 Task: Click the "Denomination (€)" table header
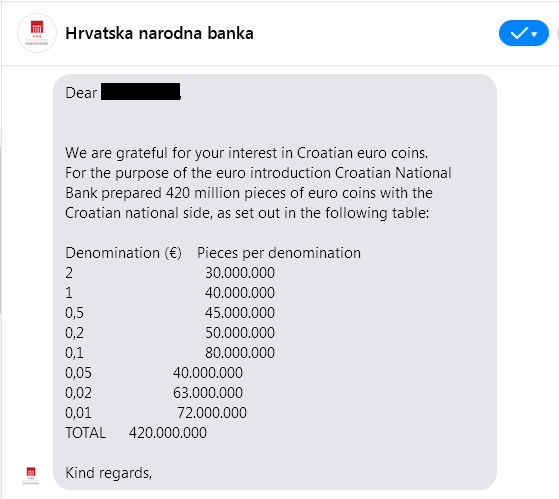pyautogui.click(x=123, y=253)
